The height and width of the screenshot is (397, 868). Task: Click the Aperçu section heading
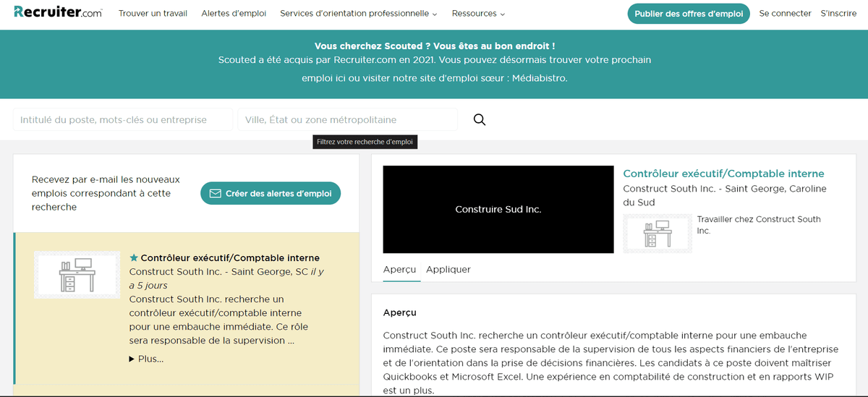tap(400, 312)
